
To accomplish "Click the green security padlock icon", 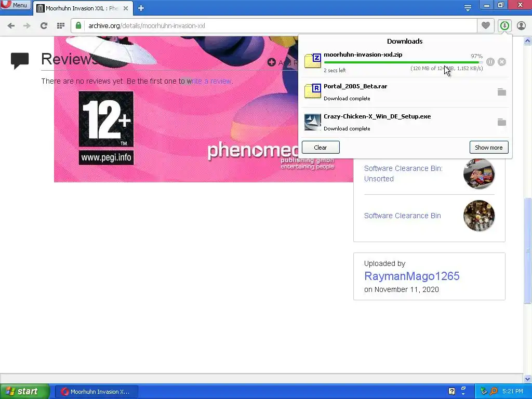I will [x=78, y=25].
